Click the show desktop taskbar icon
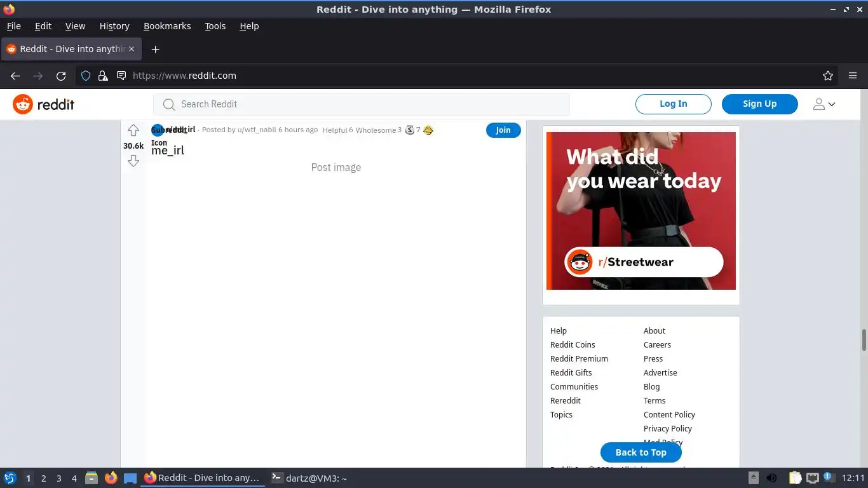This screenshot has height=488, width=868. pos(130,478)
